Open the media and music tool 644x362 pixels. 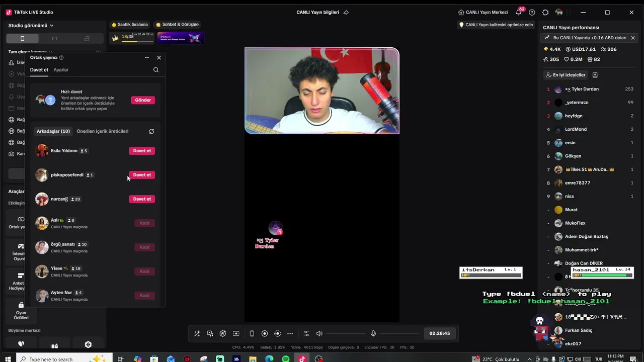pos(210,333)
